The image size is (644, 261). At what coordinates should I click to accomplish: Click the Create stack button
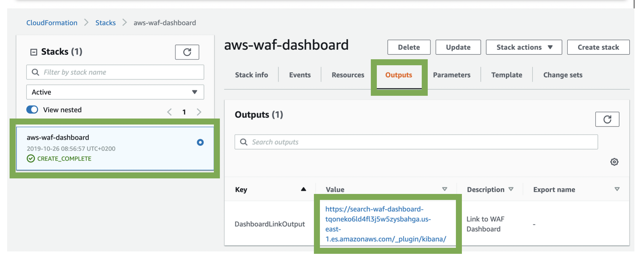click(598, 47)
